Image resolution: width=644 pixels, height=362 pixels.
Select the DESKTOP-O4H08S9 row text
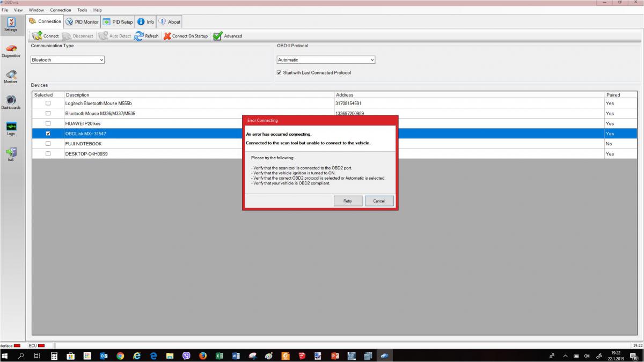86,154
